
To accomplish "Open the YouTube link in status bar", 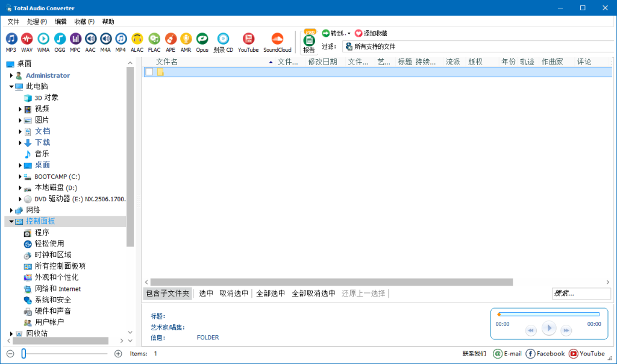I will pyautogui.click(x=587, y=354).
